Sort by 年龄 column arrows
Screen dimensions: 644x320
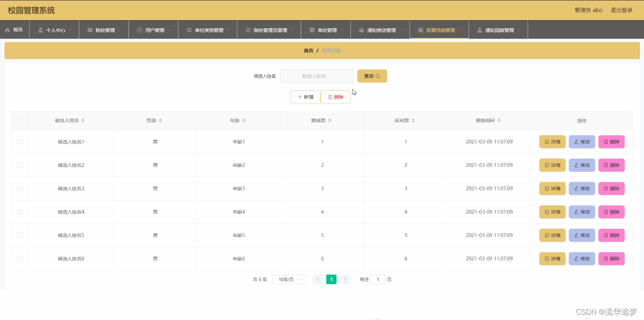click(244, 121)
